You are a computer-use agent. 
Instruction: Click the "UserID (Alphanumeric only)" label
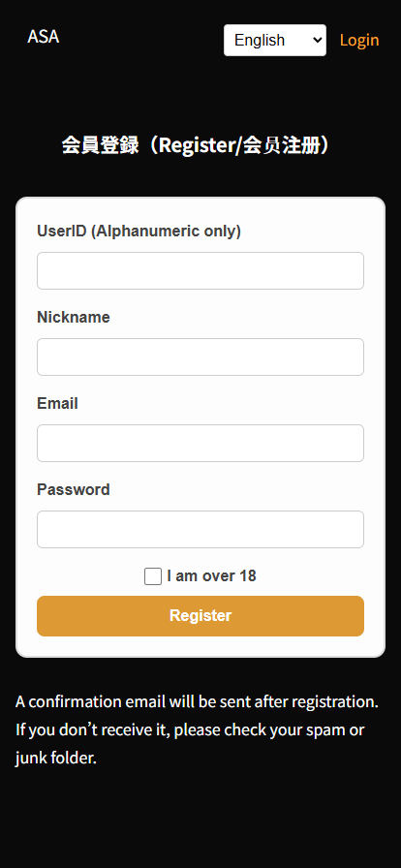click(x=139, y=231)
